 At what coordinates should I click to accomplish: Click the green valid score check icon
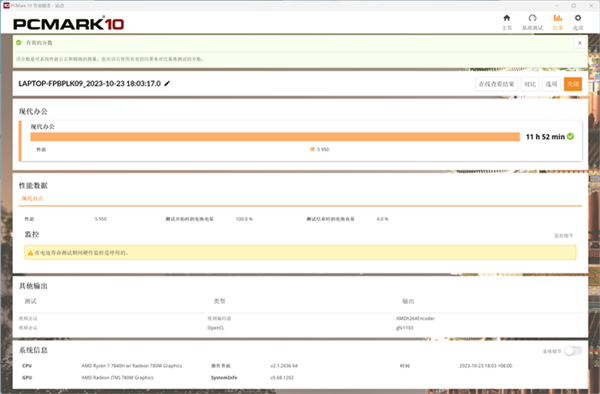[x=19, y=42]
